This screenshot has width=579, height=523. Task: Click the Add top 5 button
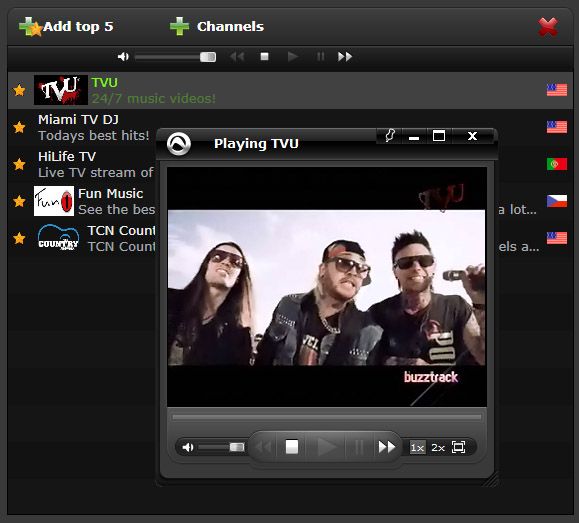(66, 27)
